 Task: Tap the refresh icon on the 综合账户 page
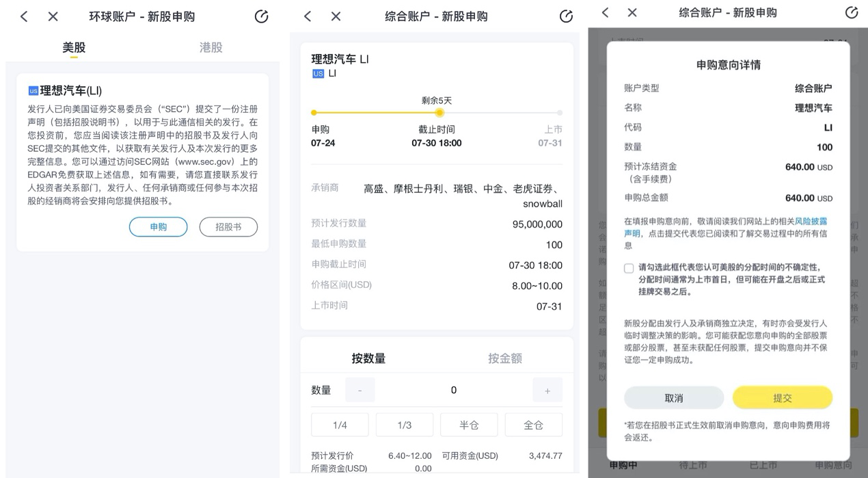(566, 16)
